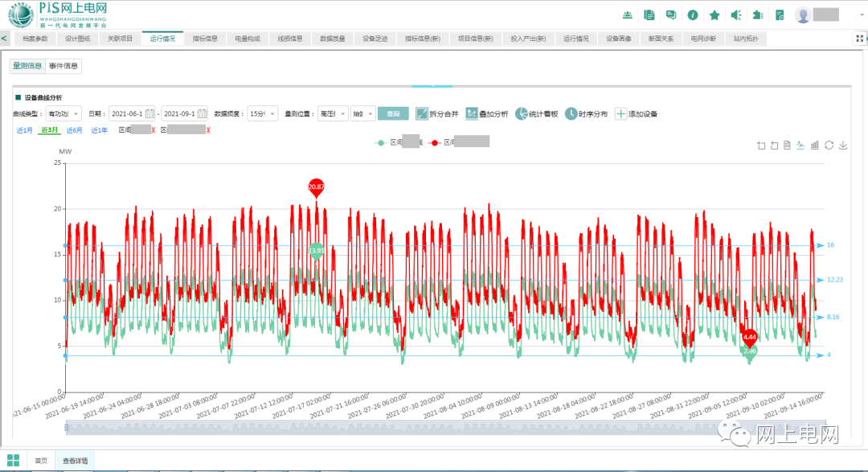This screenshot has width=868, height=472.
Task: Switch to the 电量构成 tab
Action: point(248,39)
